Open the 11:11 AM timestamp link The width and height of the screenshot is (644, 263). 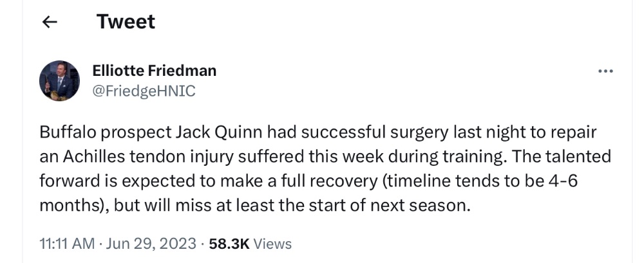click(68, 244)
